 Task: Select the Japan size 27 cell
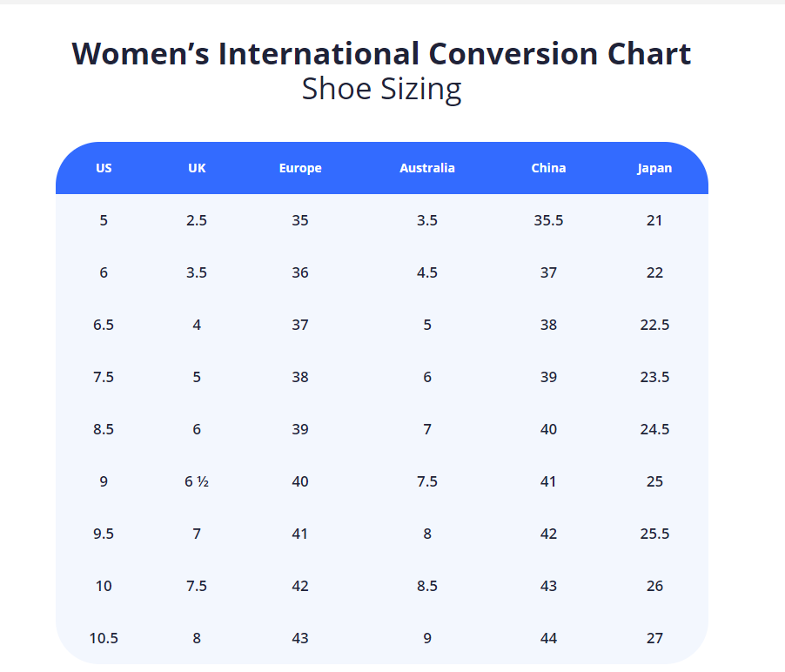click(x=654, y=638)
